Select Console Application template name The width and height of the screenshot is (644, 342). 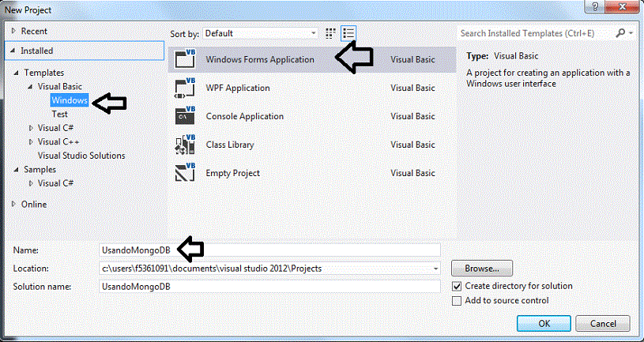click(x=245, y=116)
